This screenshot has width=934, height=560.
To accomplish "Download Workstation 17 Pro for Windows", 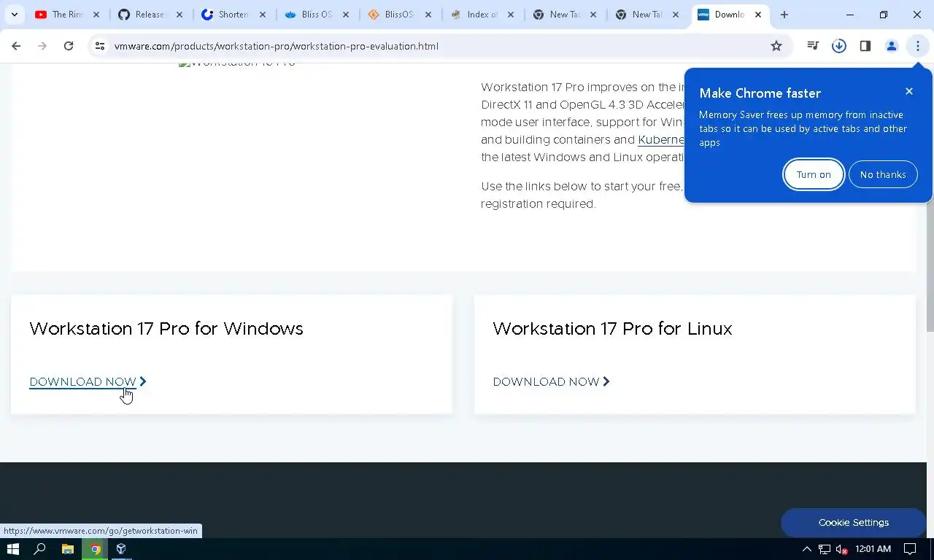I will pyautogui.click(x=88, y=381).
